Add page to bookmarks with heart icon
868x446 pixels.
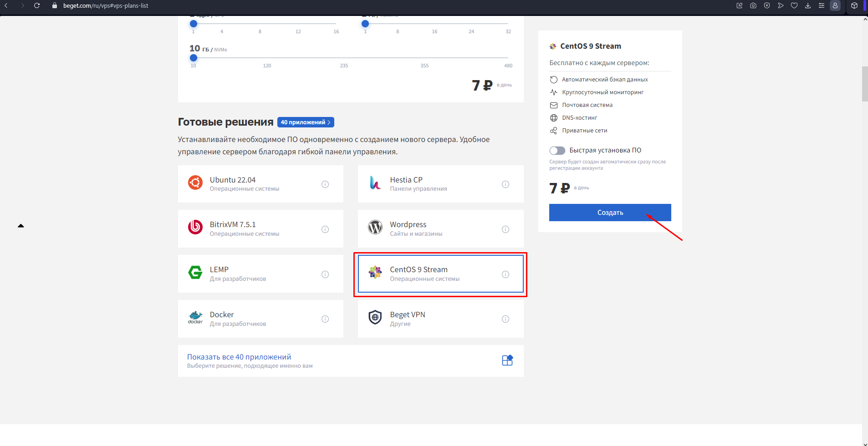794,5
